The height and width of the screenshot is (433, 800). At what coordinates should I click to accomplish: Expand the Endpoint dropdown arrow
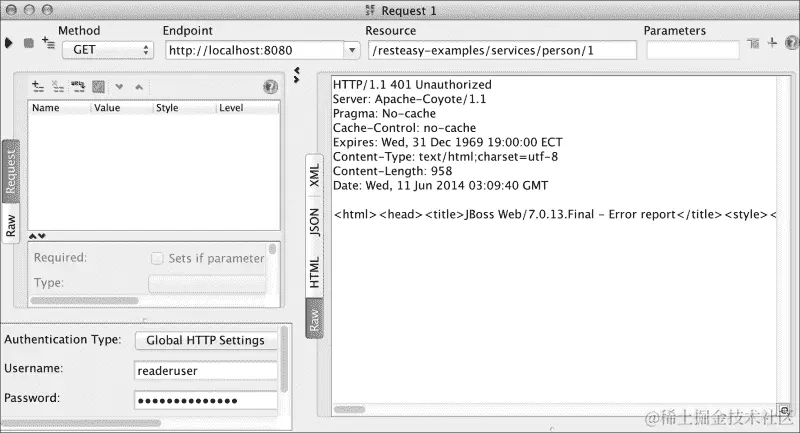pyautogui.click(x=352, y=50)
